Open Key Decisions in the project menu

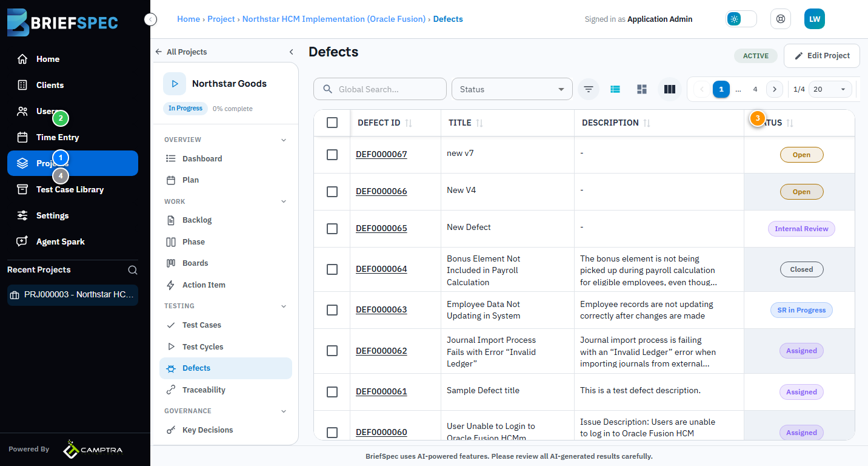tap(225, 430)
